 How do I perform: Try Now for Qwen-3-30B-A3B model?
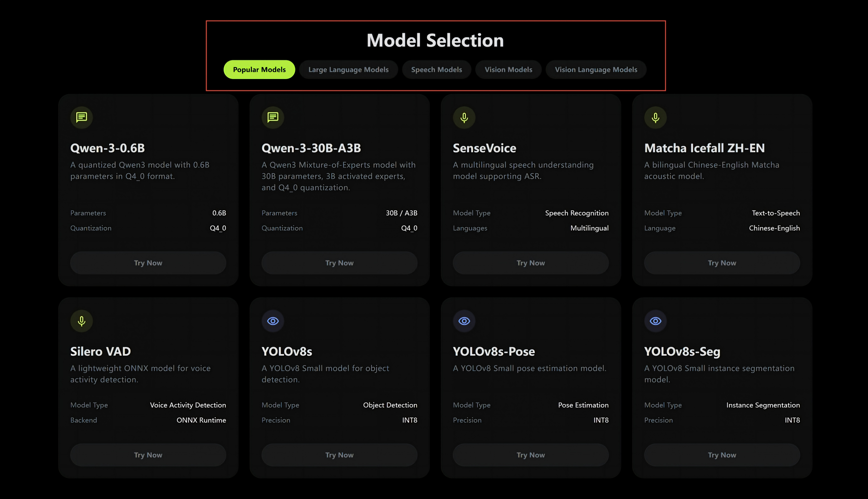pyautogui.click(x=339, y=263)
